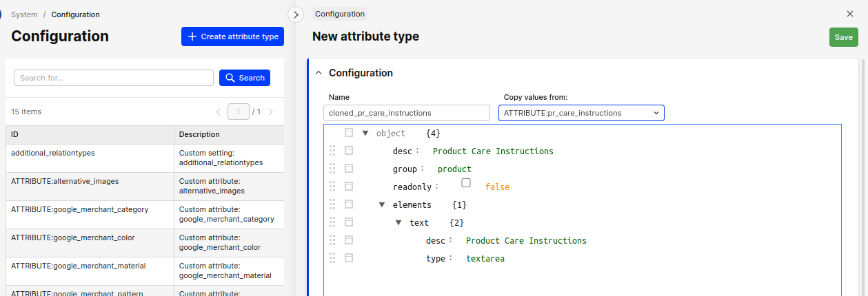Image resolution: width=868 pixels, height=296 pixels.
Task: Open context menu icon for root object
Action: tap(349, 133)
